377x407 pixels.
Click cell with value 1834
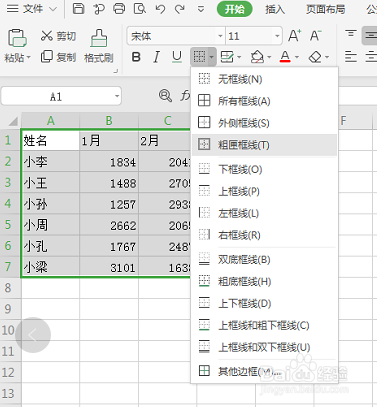pos(109,162)
